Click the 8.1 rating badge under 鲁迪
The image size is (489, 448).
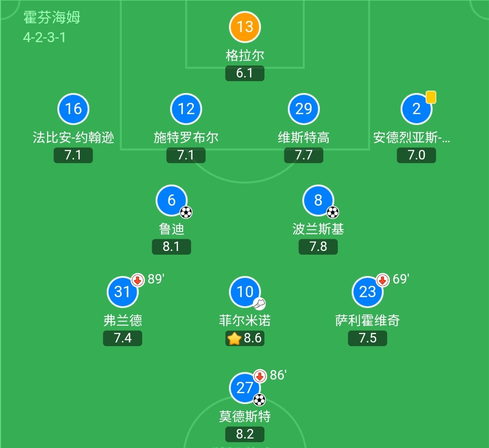point(172,247)
